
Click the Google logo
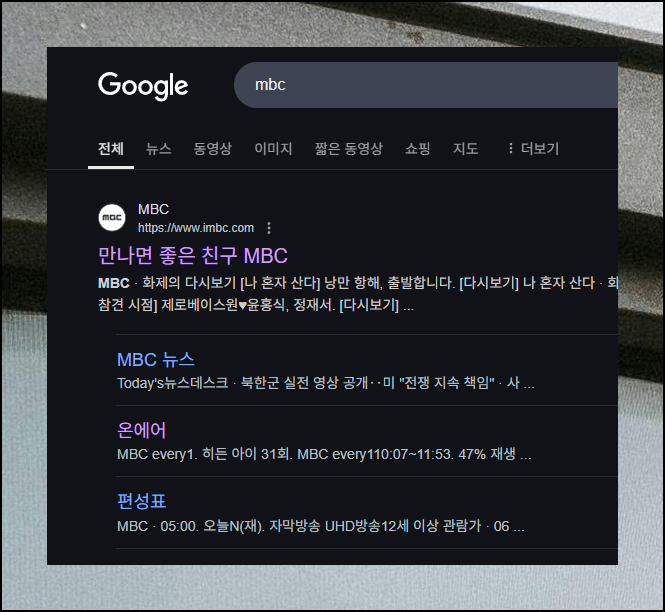143,86
